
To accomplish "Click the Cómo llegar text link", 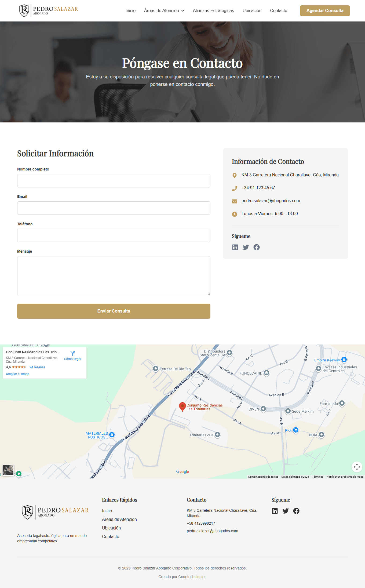I will [x=73, y=359].
